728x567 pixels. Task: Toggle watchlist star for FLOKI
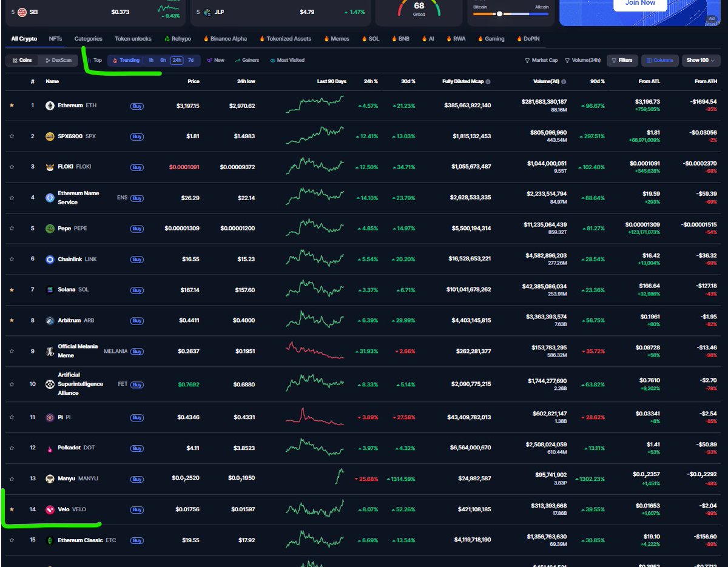(12, 167)
